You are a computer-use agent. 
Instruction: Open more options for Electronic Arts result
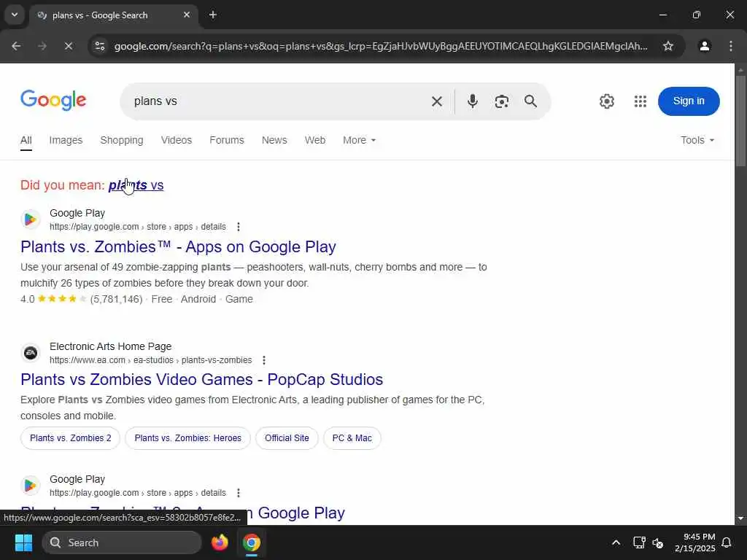264,360
